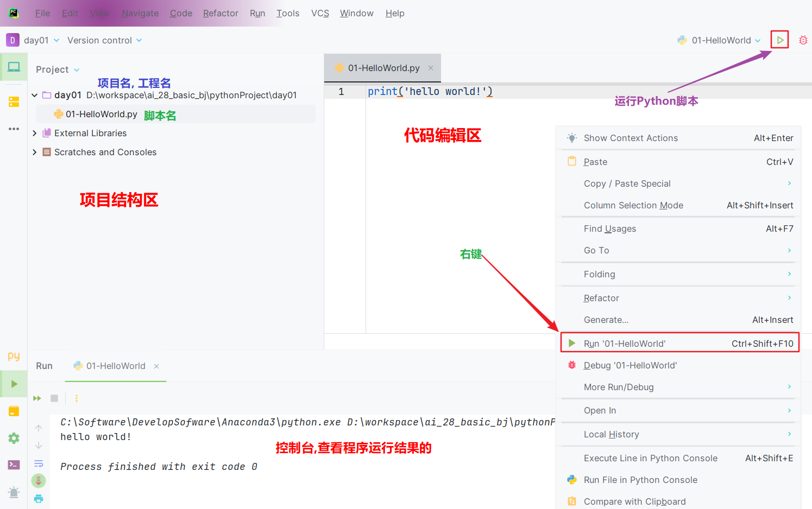Run the 01-HelloWorld script with green play icon

click(780, 40)
